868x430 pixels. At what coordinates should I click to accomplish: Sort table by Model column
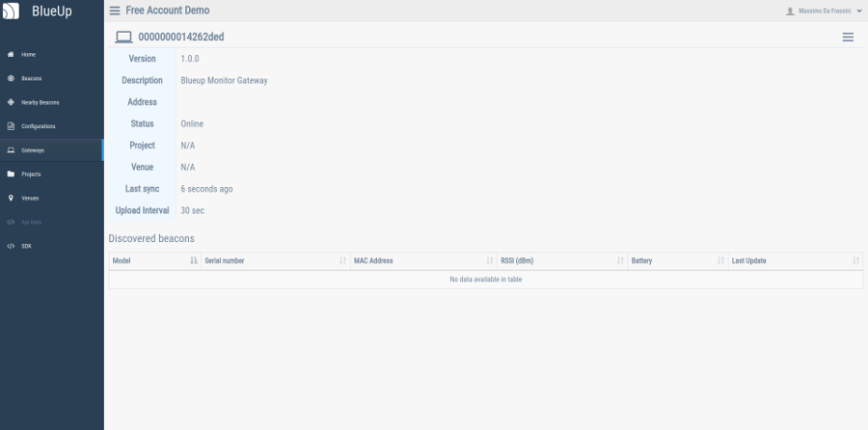coord(155,260)
